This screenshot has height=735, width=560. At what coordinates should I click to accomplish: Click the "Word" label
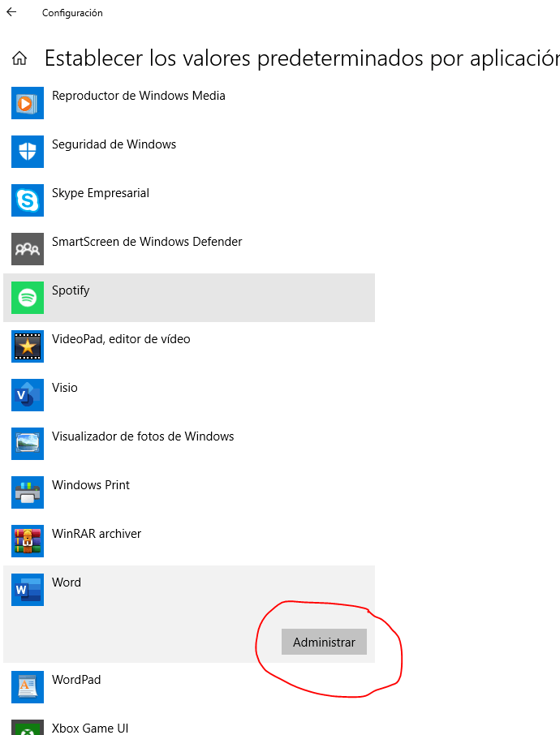[66, 582]
